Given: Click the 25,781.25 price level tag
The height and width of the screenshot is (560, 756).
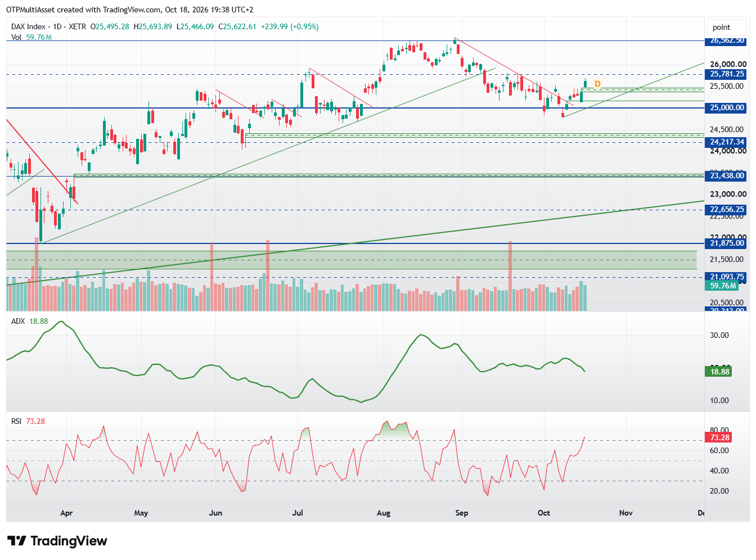Looking at the screenshot, I should coord(727,74).
